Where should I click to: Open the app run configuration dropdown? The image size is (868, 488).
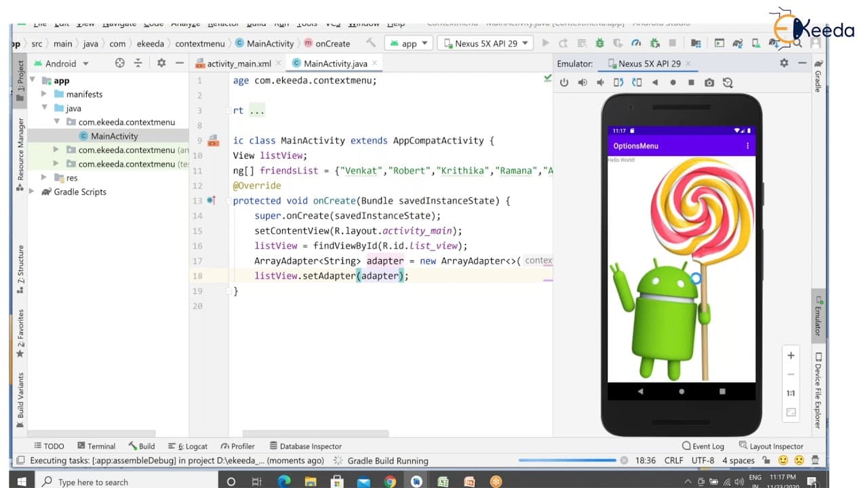click(409, 43)
